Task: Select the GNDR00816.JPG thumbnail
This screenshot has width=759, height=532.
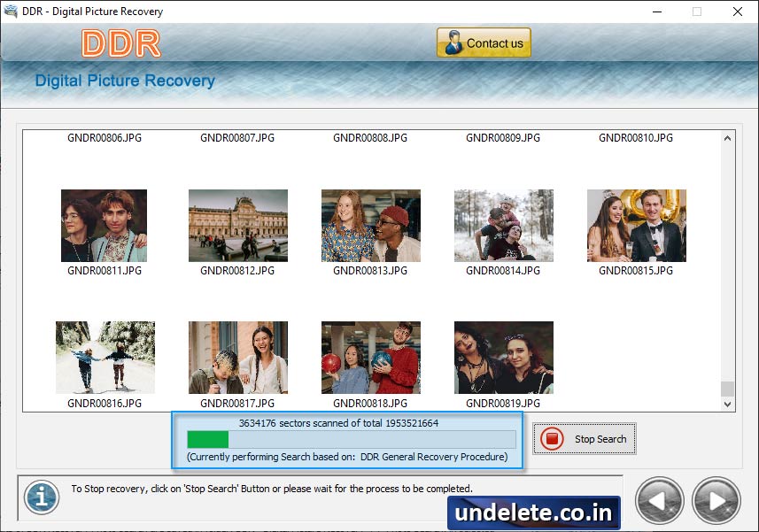Action: (x=105, y=358)
